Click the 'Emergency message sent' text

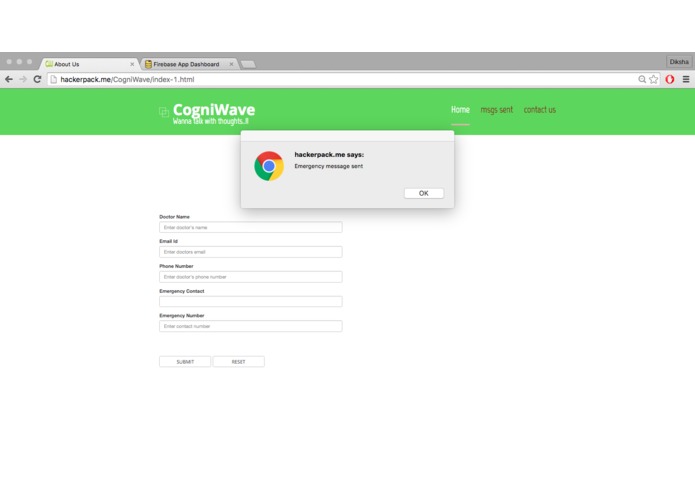[328, 166]
